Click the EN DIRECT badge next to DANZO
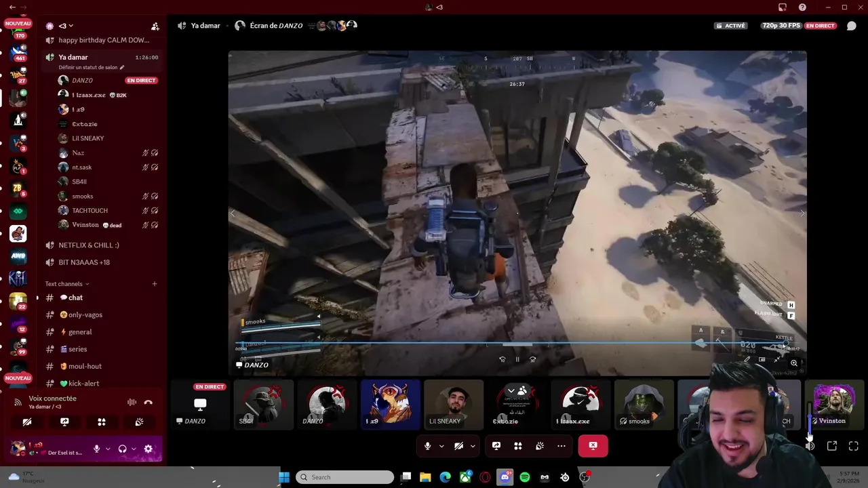The image size is (868, 488). pyautogui.click(x=142, y=81)
